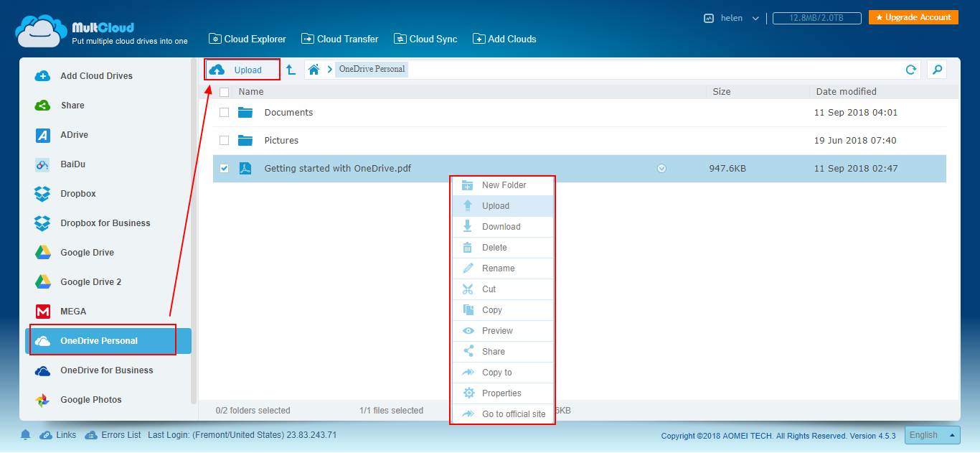
Task: Open the Links link in footer
Action: (58, 435)
